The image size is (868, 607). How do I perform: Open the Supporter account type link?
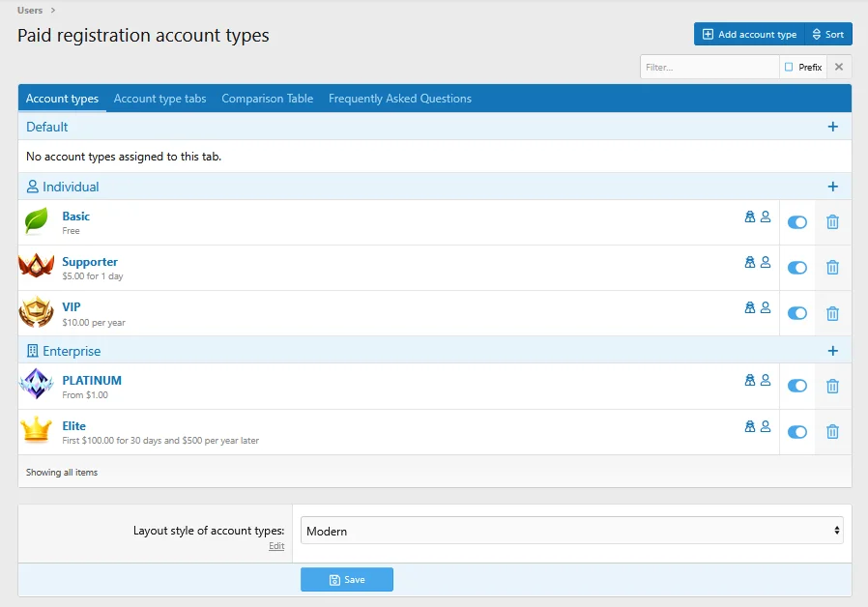click(90, 262)
